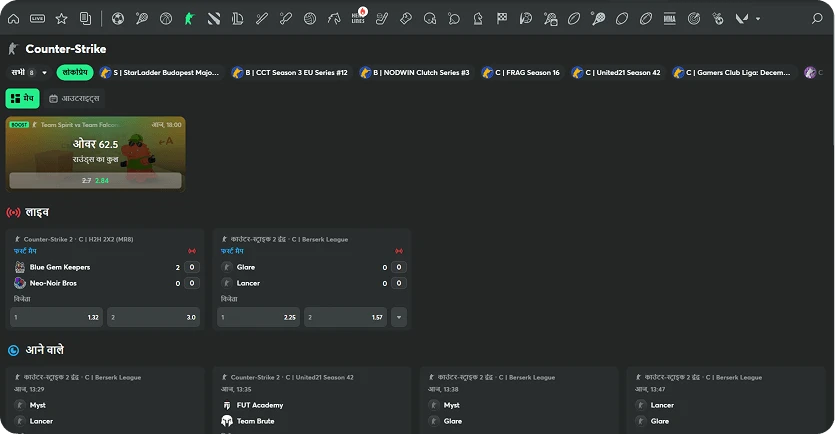The width and height of the screenshot is (835, 434).
Task: Open the MMA sport icon
Action: 669,18
